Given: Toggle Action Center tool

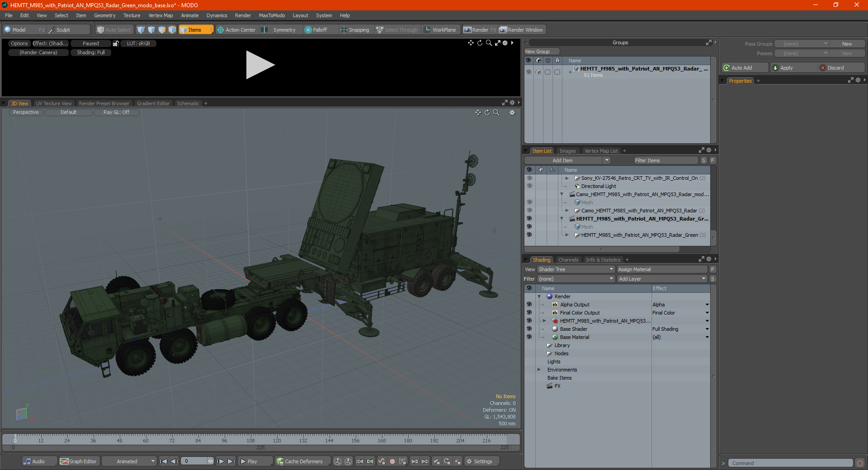Looking at the screenshot, I should click(x=237, y=30).
